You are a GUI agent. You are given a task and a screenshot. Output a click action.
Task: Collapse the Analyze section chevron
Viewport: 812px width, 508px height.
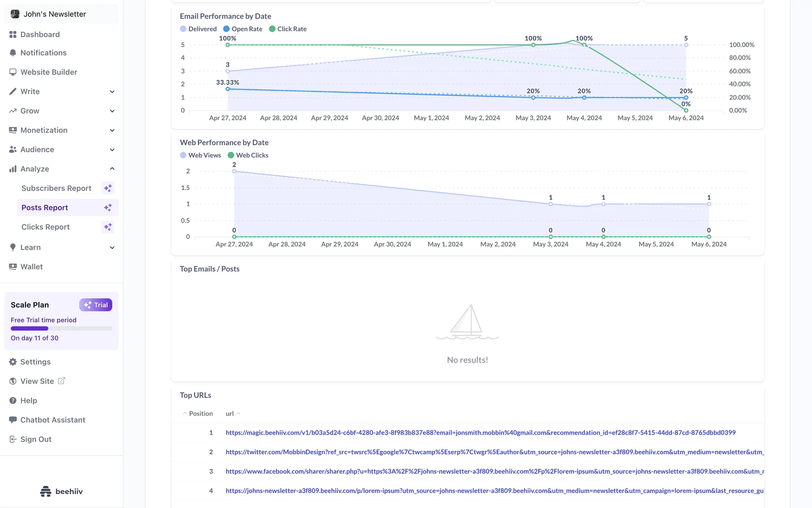[x=112, y=168]
